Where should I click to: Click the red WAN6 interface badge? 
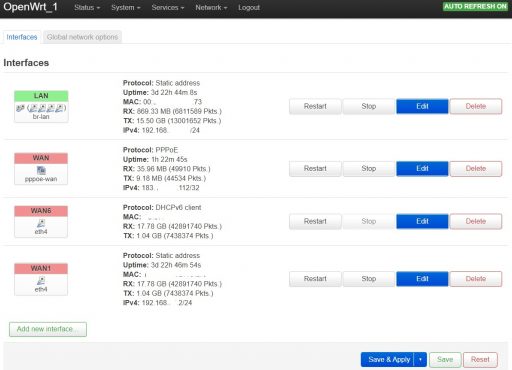pyautogui.click(x=41, y=211)
